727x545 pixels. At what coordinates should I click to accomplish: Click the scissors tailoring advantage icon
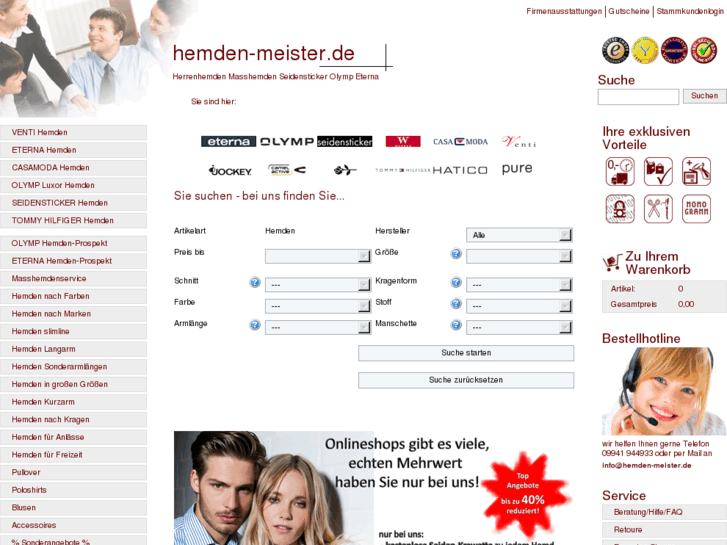pyautogui.click(x=658, y=209)
